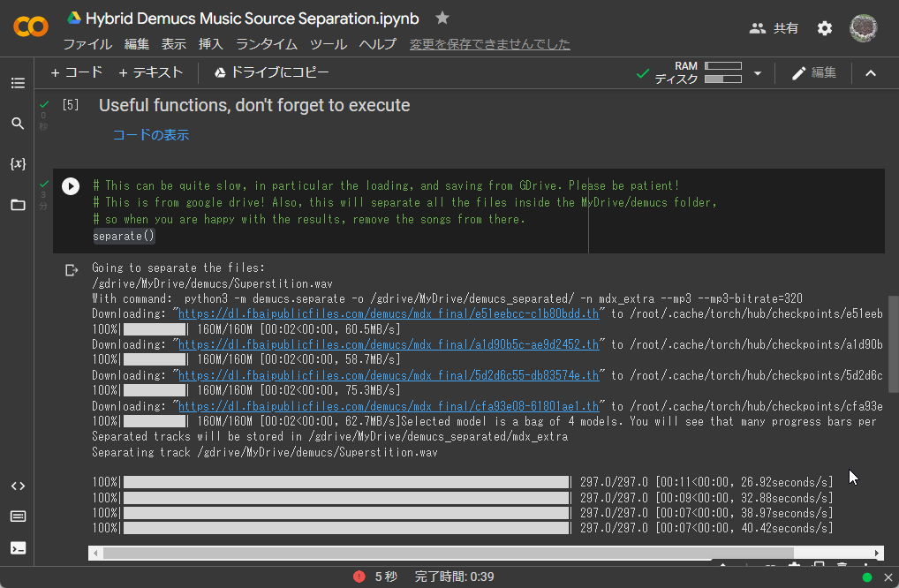Star the Hybrid Demucs notebook
This screenshot has width=899, height=588.
[442, 19]
